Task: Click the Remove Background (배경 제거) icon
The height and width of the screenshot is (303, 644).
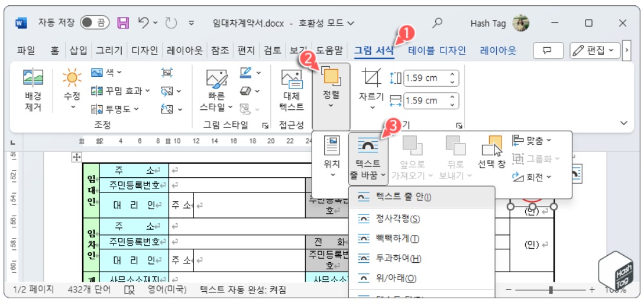Action: point(33,77)
